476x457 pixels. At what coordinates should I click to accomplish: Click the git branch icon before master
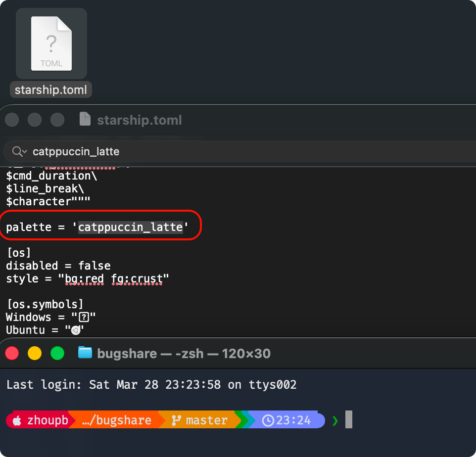tap(176, 421)
